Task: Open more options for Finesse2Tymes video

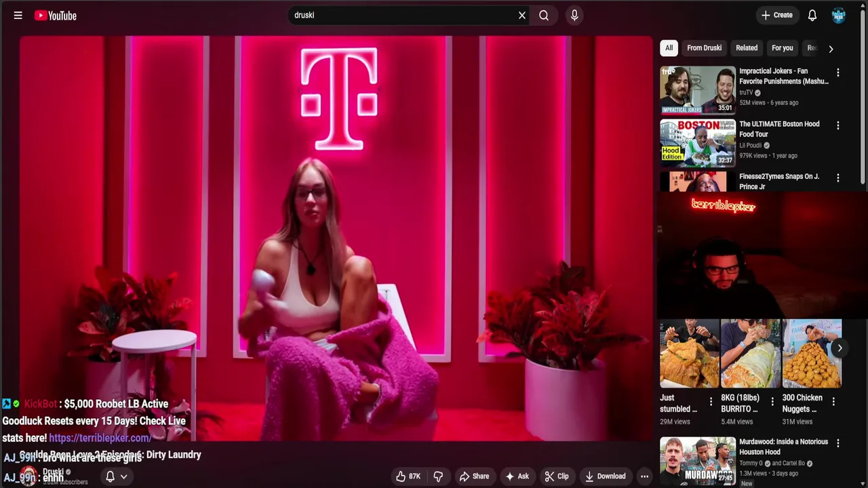Action: (x=838, y=178)
